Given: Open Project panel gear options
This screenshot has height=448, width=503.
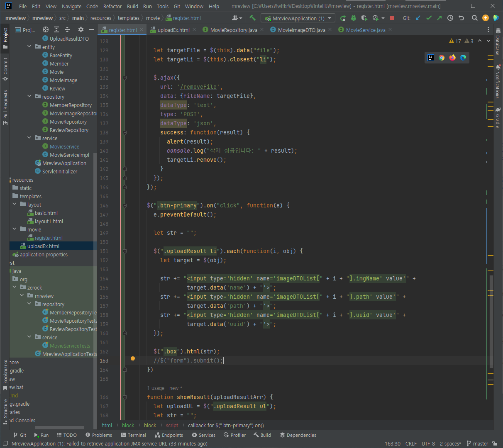Looking at the screenshot, I should (x=81, y=29).
